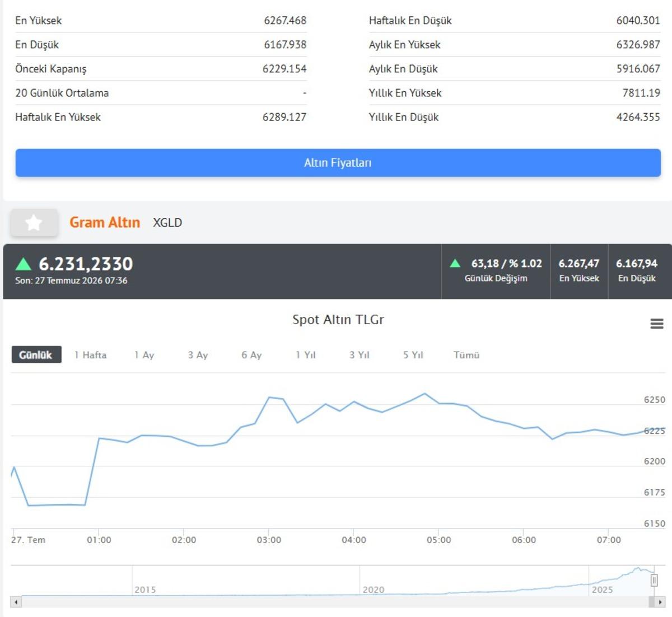This screenshot has height=617, width=672.
Task: Show the 3 Ay chart range
Action: point(198,355)
